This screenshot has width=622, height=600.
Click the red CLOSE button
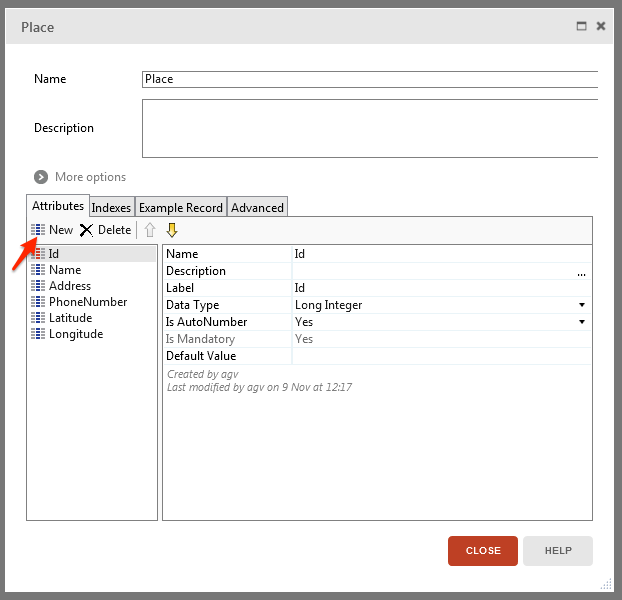483,550
